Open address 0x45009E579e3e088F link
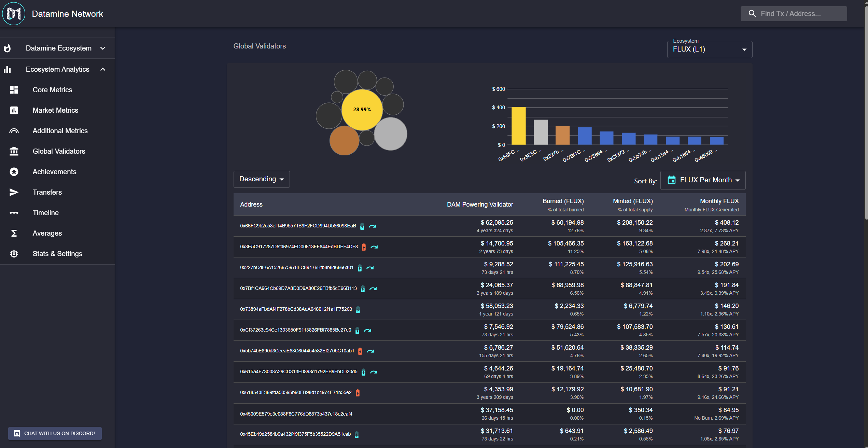The height and width of the screenshot is (448, 868). (296, 414)
